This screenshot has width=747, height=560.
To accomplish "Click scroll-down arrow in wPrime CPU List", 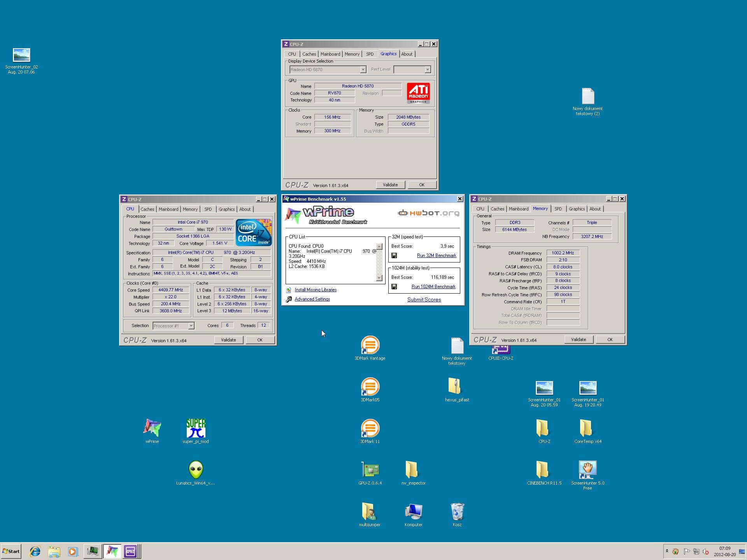I will point(379,278).
